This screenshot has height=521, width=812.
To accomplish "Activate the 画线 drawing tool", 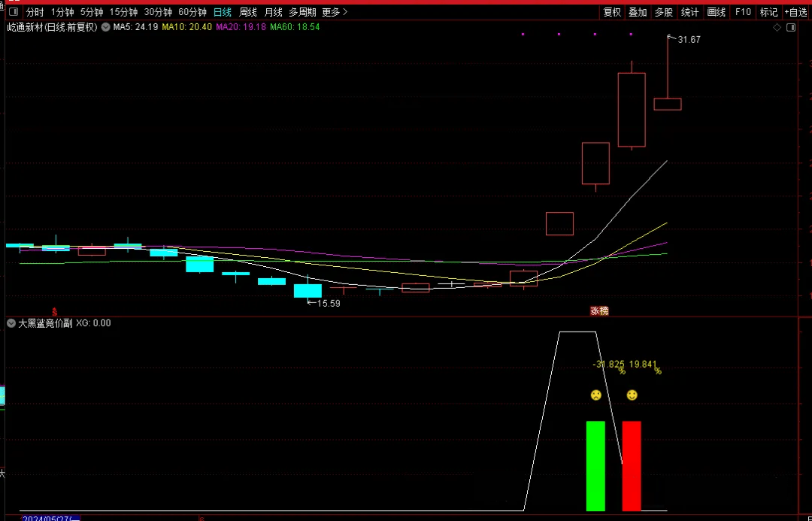I will pyautogui.click(x=717, y=12).
